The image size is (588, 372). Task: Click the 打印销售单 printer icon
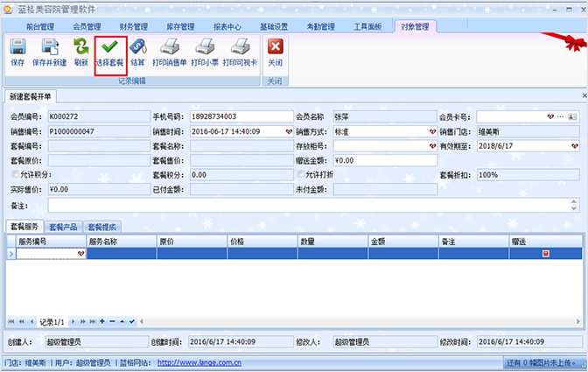[170, 47]
